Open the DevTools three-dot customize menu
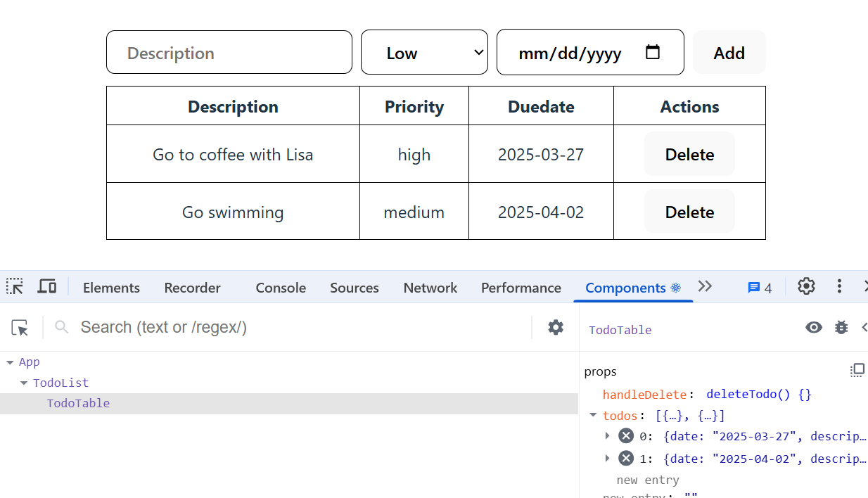The height and width of the screenshot is (498, 868). pyautogui.click(x=839, y=286)
